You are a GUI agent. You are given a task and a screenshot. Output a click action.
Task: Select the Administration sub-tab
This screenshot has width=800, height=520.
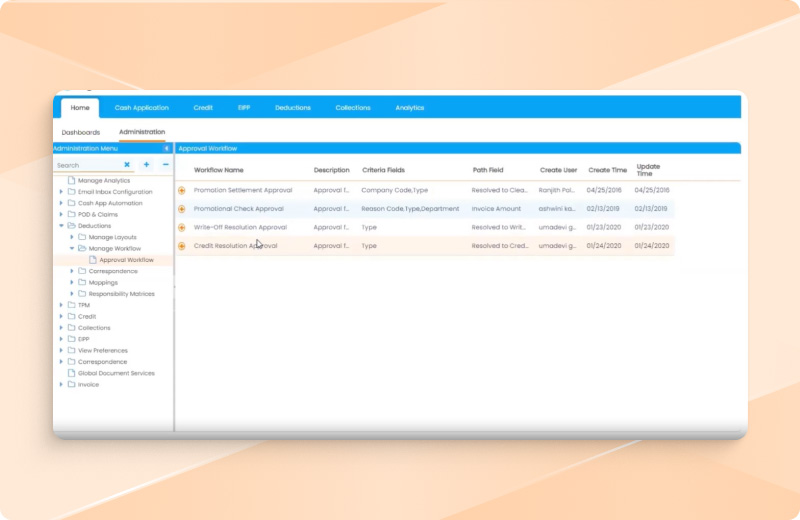pyautogui.click(x=142, y=132)
